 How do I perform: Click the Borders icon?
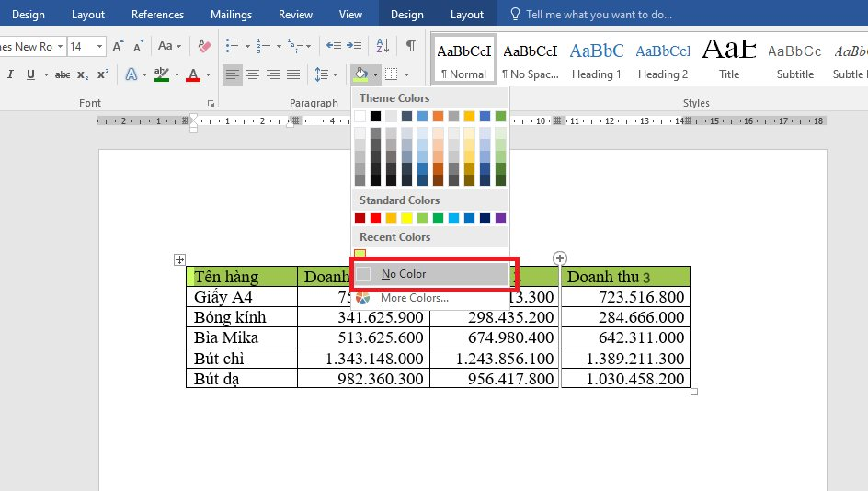point(392,74)
